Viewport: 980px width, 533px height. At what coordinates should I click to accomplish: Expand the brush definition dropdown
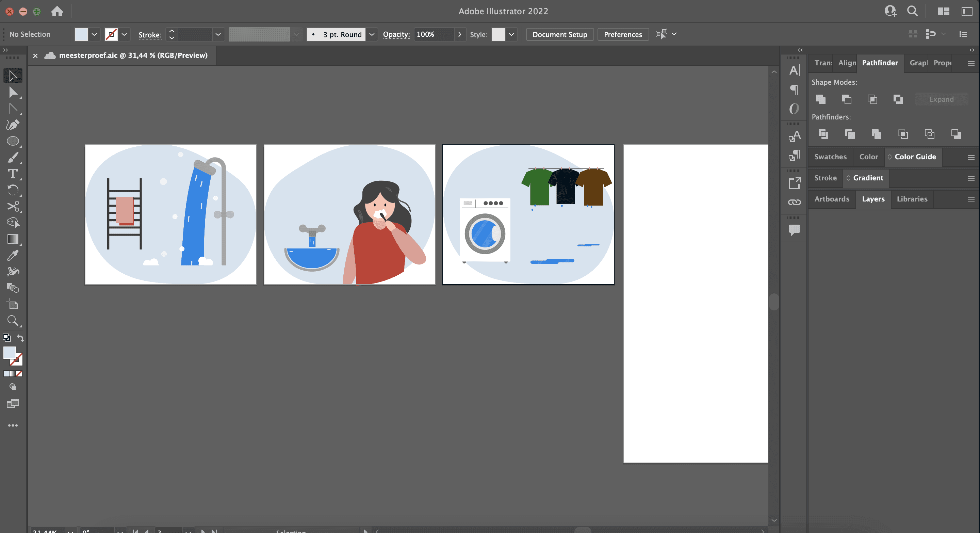coord(372,34)
